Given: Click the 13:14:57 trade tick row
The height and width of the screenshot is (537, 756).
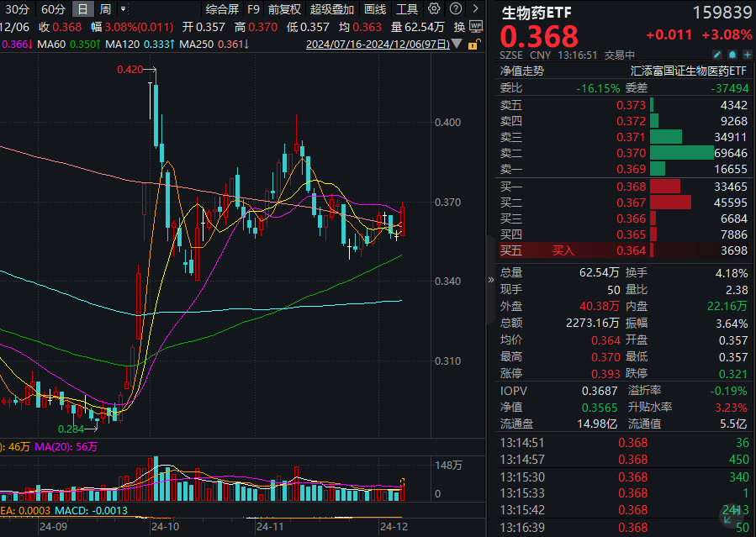Looking at the screenshot, I should (623, 460).
